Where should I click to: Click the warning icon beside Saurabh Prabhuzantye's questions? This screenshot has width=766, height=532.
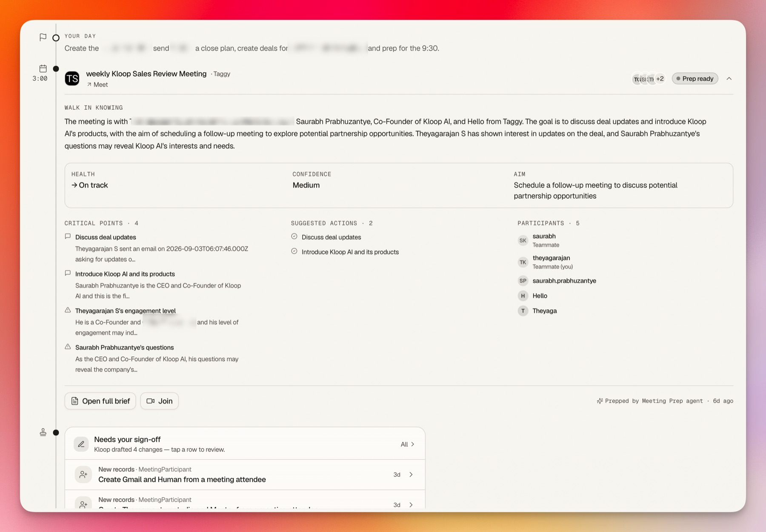coord(68,347)
